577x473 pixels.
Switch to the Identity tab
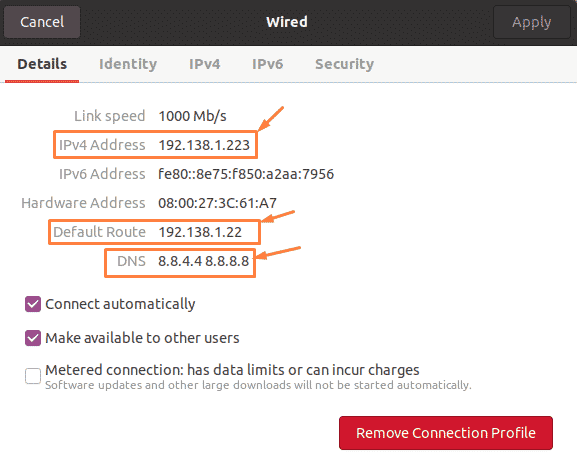pos(128,64)
